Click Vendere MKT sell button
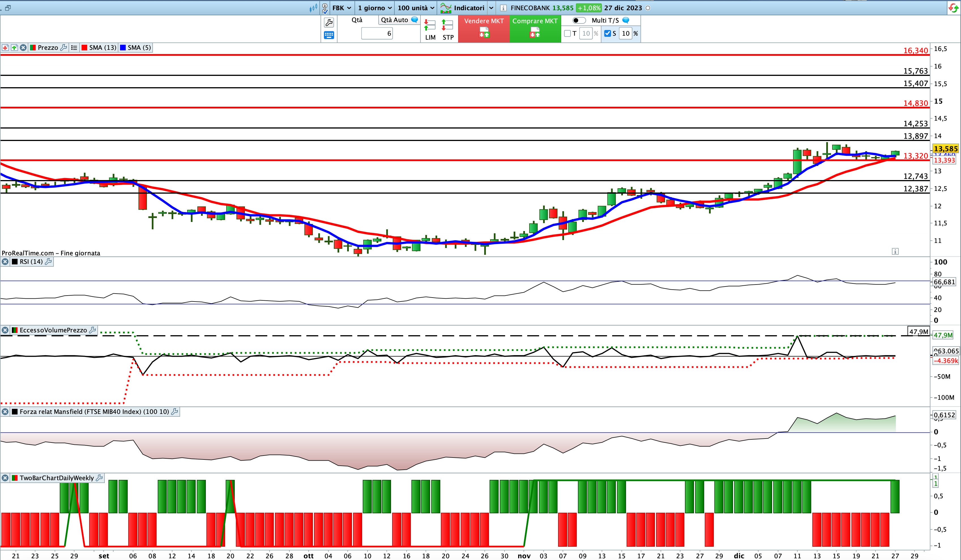This screenshot has height=560, width=961. tap(484, 29)
